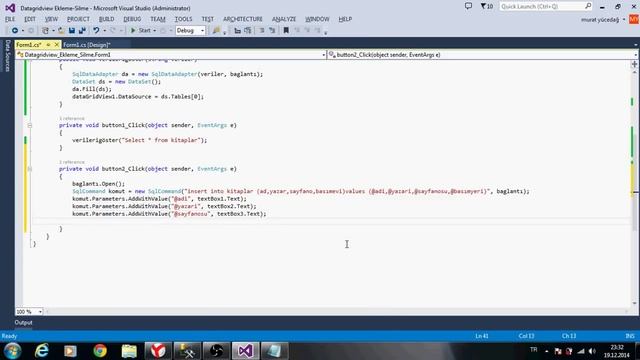Launch Internet Explorer from the taskbar

42,351
